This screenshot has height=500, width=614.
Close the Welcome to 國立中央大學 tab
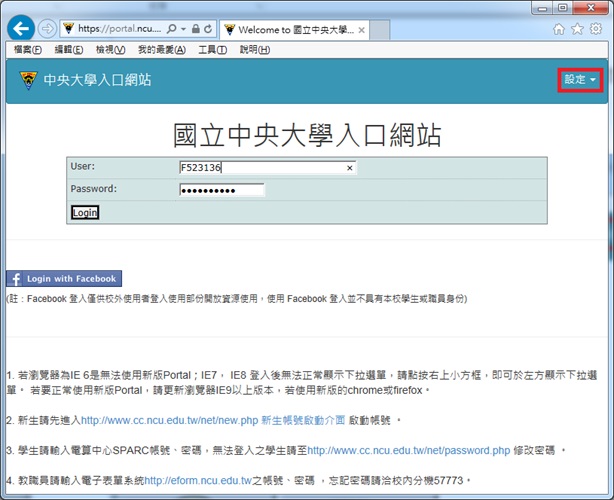pyautogui.click(x=363, y=30)
